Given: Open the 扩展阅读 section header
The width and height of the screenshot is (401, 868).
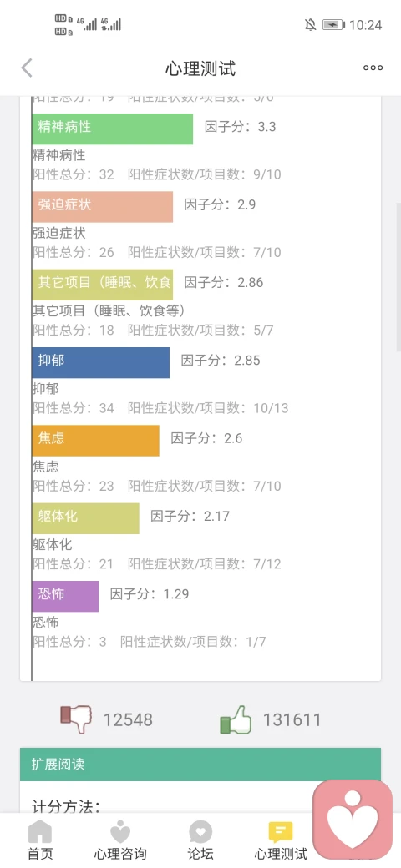Looking at the screenshot, I should point(200,765).
